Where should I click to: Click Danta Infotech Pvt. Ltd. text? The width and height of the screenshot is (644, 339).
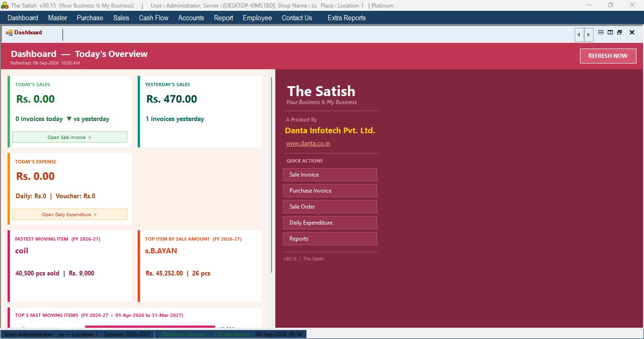tap(330, 130)
